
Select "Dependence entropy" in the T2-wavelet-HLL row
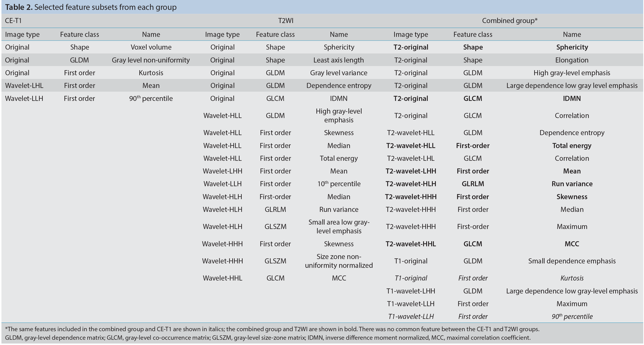coord(572,133)
